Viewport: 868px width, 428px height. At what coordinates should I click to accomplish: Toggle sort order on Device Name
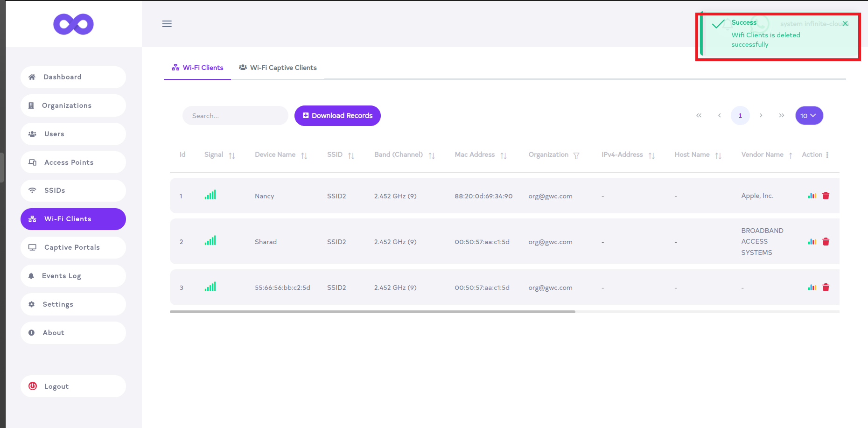(304, 155)
